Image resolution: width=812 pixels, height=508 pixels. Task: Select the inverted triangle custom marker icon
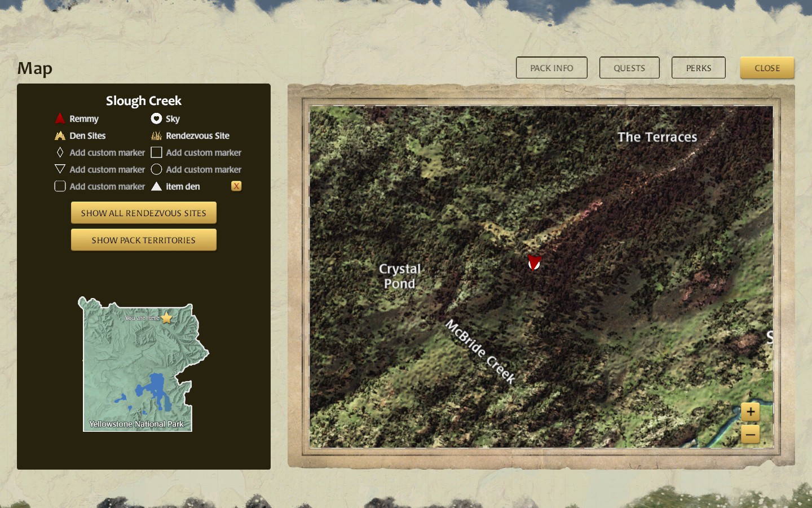click(x=60, y=169)
